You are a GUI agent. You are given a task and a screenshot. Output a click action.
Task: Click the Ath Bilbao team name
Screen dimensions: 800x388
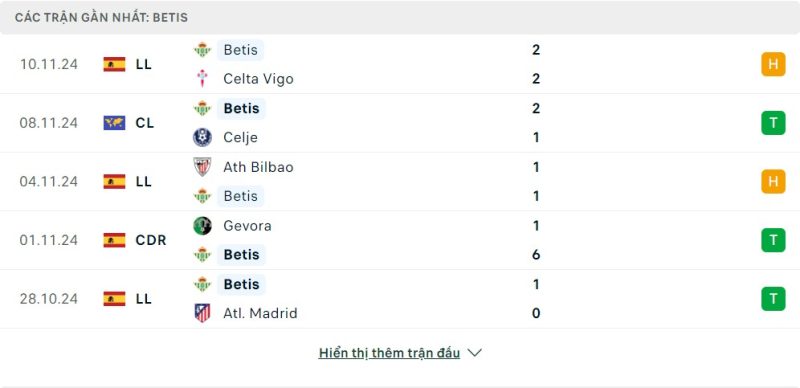(258, 167)
